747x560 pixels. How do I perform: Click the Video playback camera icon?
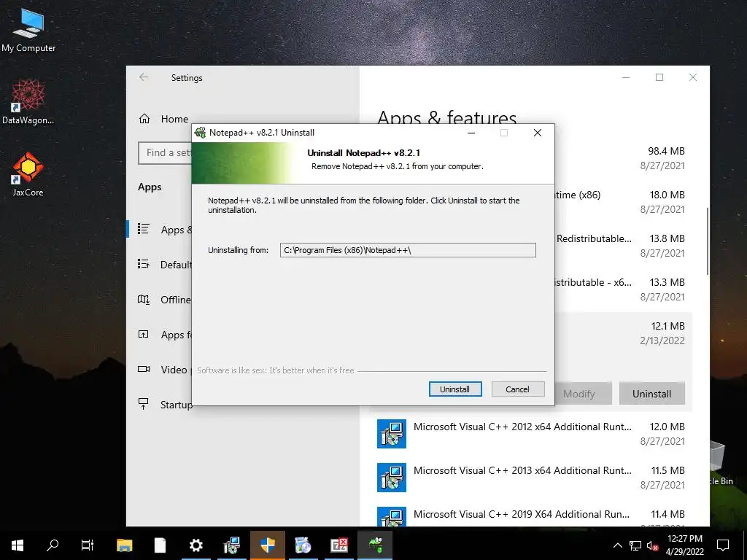(144, 369)
